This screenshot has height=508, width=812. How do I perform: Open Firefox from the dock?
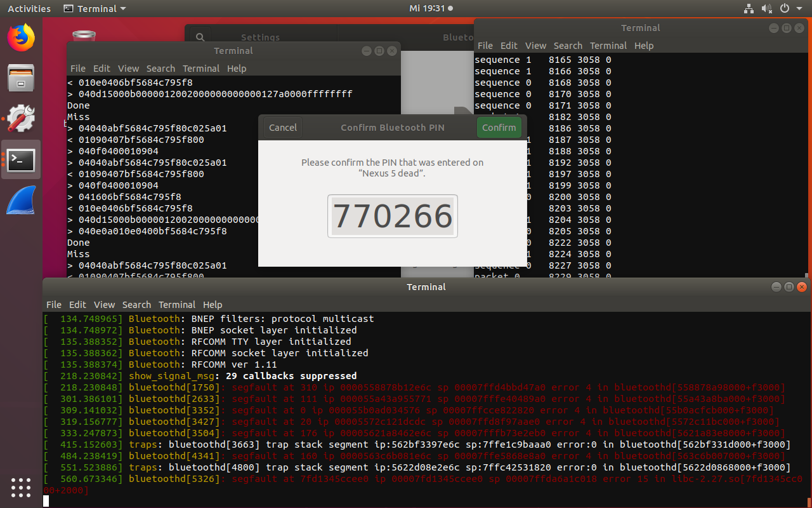point(21,37)
